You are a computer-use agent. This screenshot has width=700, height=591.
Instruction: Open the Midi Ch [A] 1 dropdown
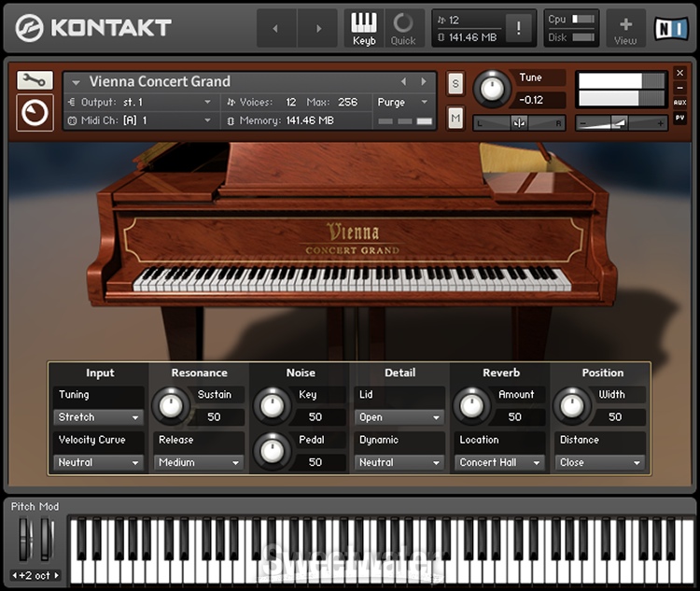[140, 120]
